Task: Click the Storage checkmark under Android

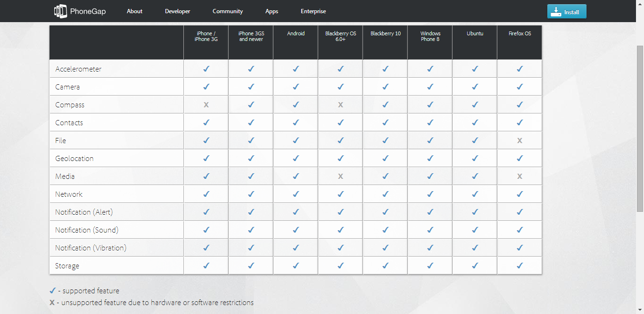Action: click(x=296, y=266)
